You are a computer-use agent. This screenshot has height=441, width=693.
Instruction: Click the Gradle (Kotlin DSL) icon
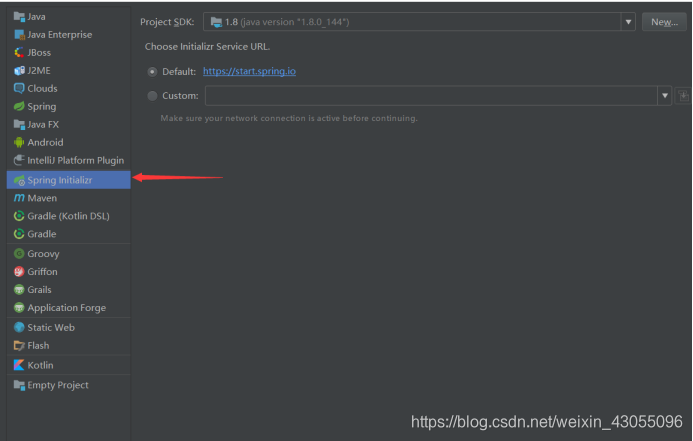click(19, 216)
